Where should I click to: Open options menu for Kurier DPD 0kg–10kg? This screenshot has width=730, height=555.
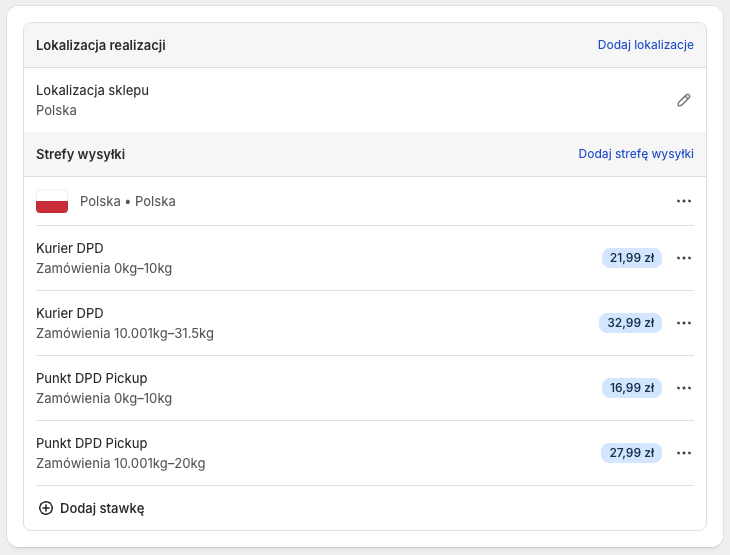click(684, 258)
